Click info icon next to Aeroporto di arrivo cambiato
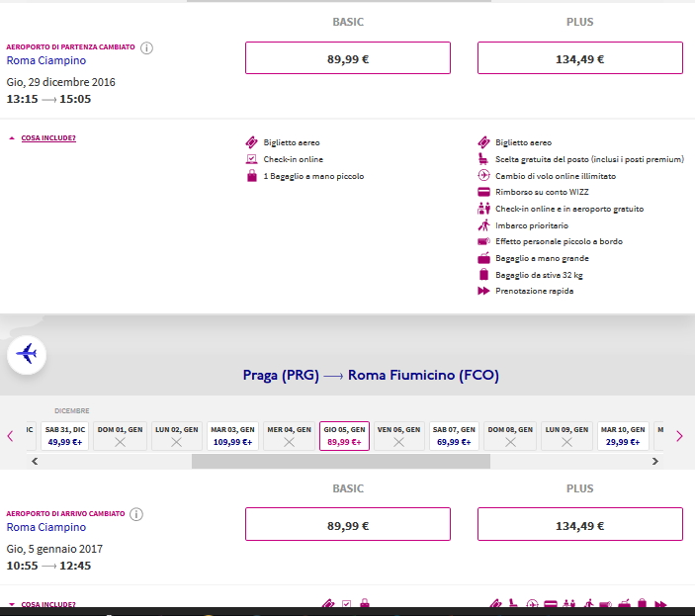Image resolution: width=695 pixels, height=616 pixels. coord(136,514)
